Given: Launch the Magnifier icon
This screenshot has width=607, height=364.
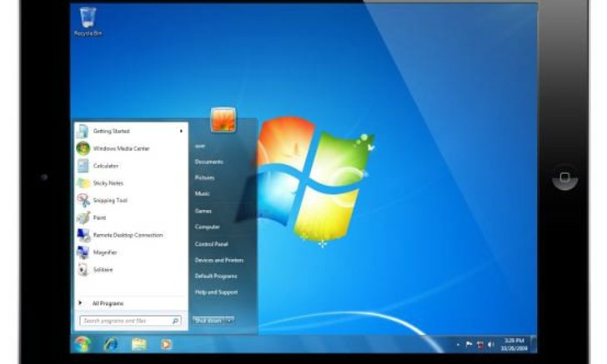Looking at the screenshot, I should pos(83,252).
